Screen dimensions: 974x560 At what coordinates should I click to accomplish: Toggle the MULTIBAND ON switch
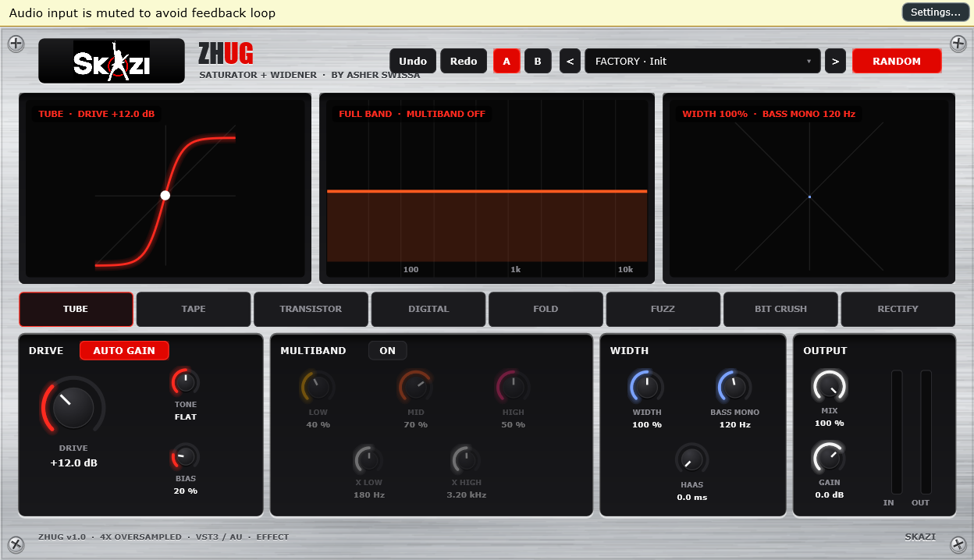(x=388, y=351)
